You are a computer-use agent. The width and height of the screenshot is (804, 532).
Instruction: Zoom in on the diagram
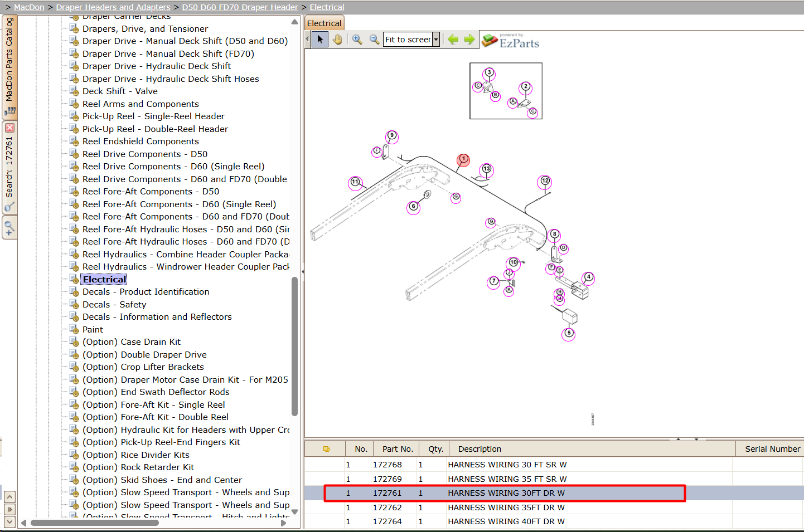pyautogui.click(x=357, y=40)
